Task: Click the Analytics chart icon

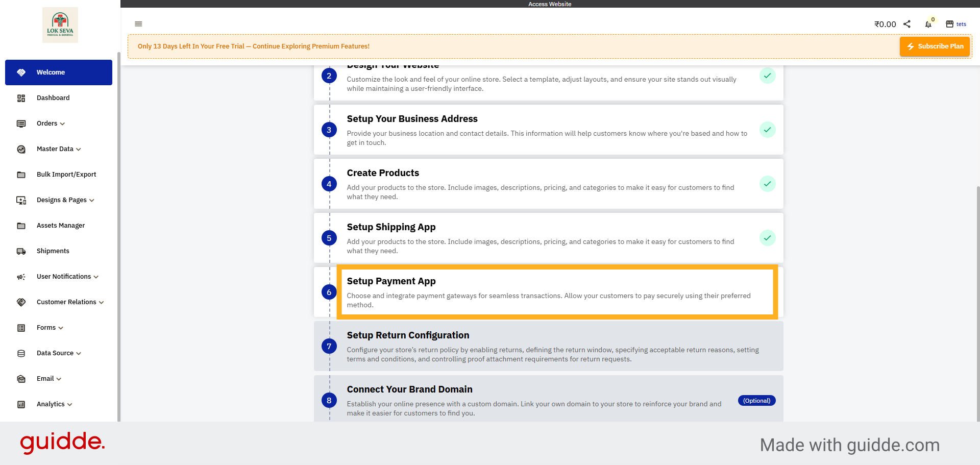Action: coord(21,404)
